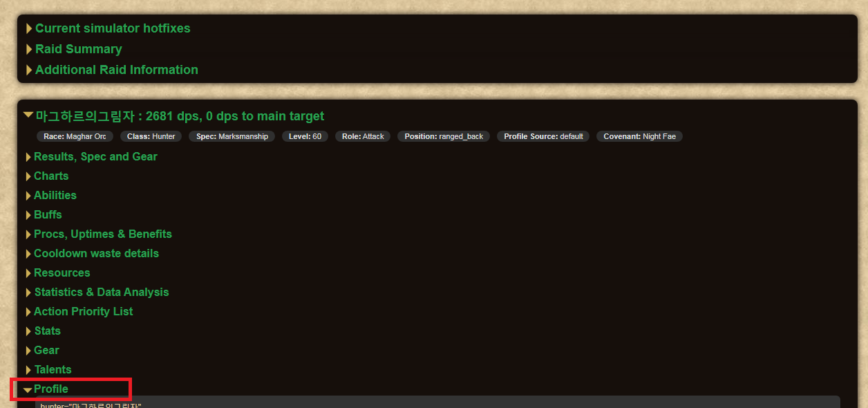Expand Cooldown waste details

point(96,254)
